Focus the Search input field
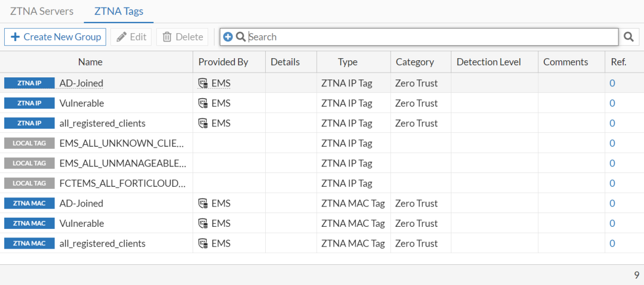This screenshot has height=285, width=644. [x=427, y=37]
